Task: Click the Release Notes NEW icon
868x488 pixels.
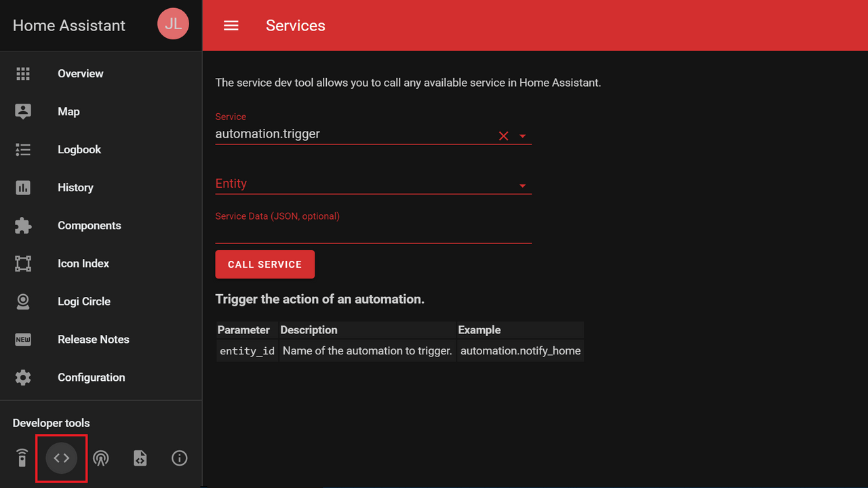Action: tap(23, 340)
